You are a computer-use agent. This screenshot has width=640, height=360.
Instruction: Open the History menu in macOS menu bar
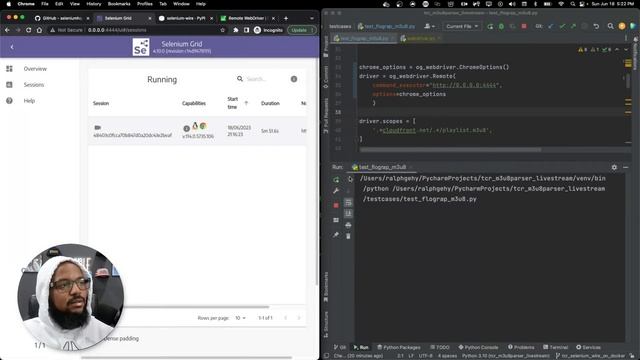pyautogui.click(x=93, y=4)
